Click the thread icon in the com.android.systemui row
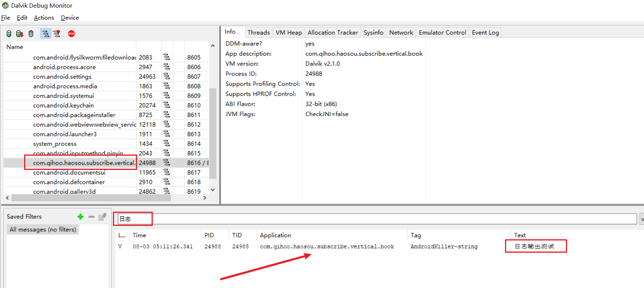The image size is (644, 288). click(x=166, y=95)
